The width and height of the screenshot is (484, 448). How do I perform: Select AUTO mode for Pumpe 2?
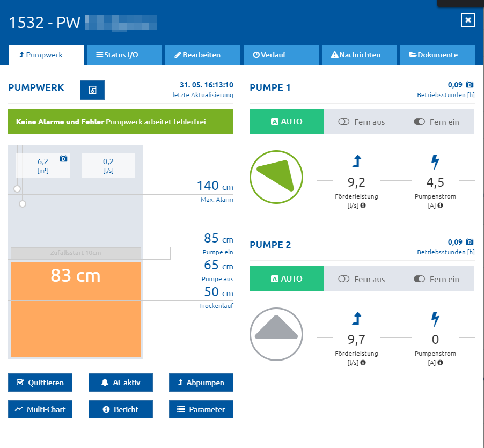click(287, 278)
